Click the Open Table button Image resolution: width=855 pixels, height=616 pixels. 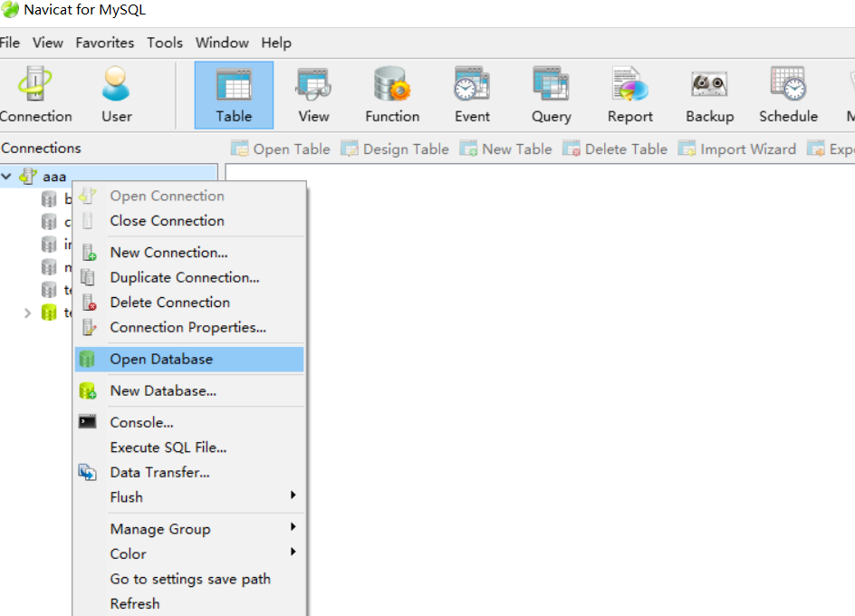[x=280, y=149]
